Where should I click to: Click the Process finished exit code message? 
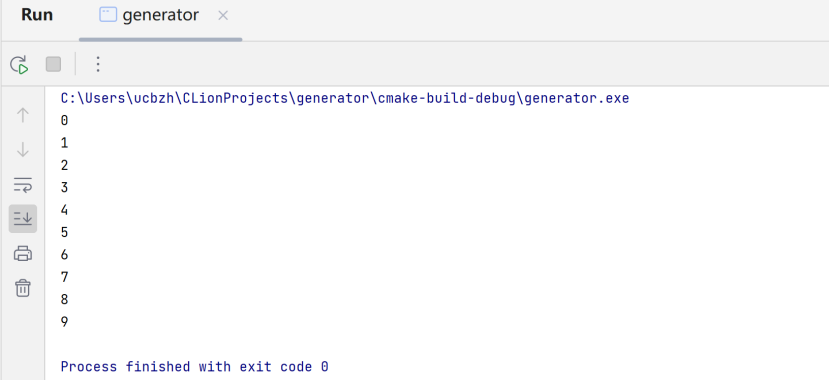tap(195, 366)
